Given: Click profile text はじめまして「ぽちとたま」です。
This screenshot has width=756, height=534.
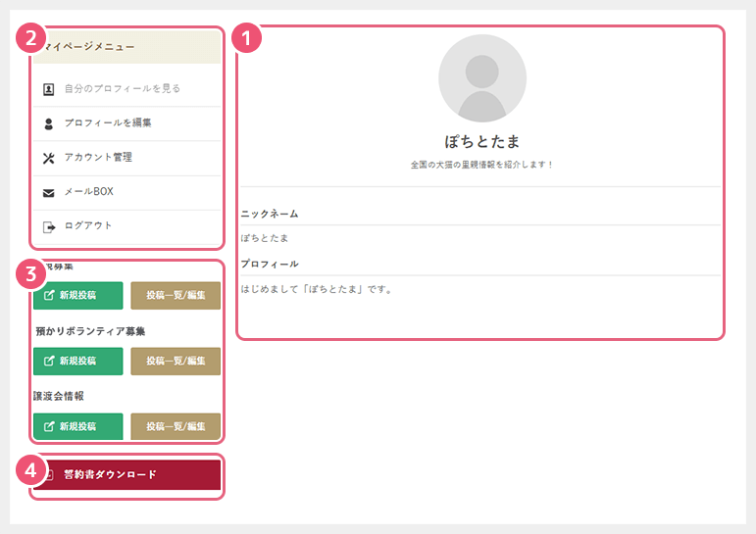Looking at the screenshot, I should tap(317, 289).
